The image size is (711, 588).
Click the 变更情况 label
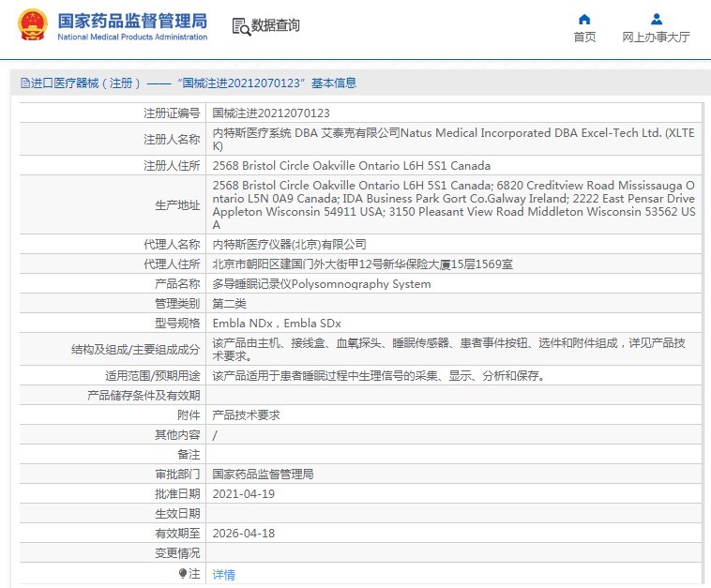click(177, 553)
